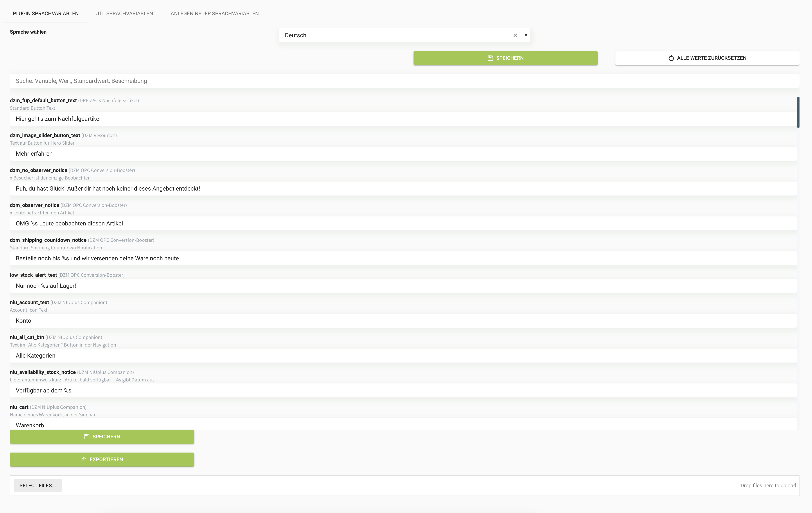The width and height of the screenshot is (812, 513).
Task: Select the Plugin Sprachvariablen tab
Action: (x=46, y=13)
